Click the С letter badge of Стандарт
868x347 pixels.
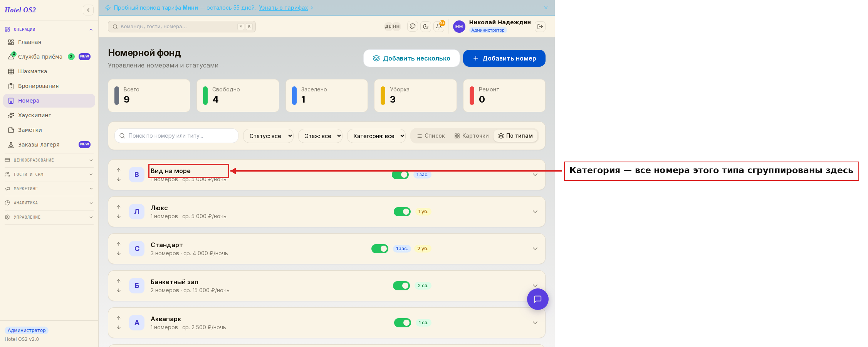click(x=137, y=249)
